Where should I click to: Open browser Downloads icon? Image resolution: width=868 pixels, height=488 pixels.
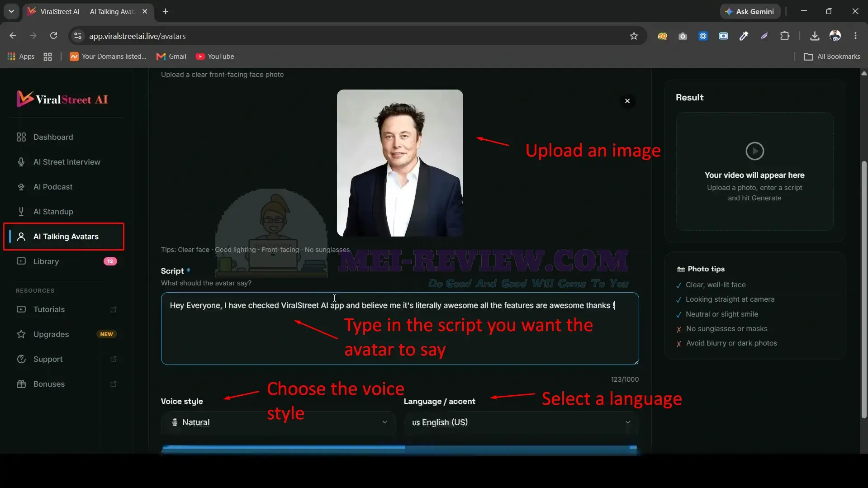point(815,36)
